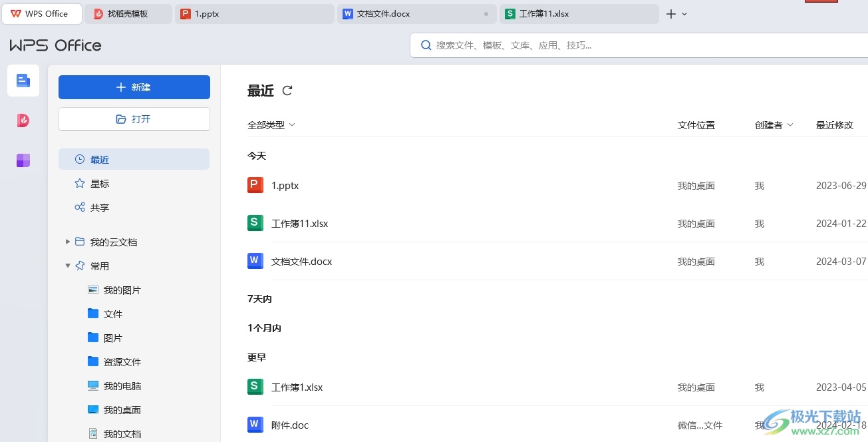Switch to the 找稻壳模板 tab

click(128, 14)
